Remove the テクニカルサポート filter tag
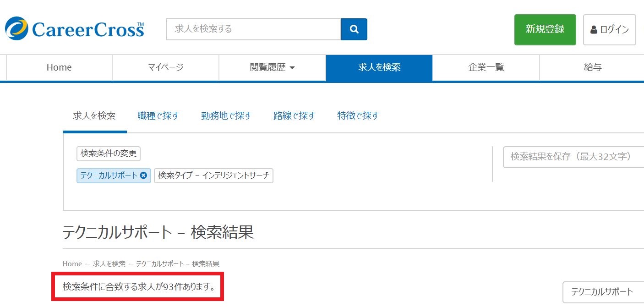This screenshot has height=307, width=644. tap(143, 175)
